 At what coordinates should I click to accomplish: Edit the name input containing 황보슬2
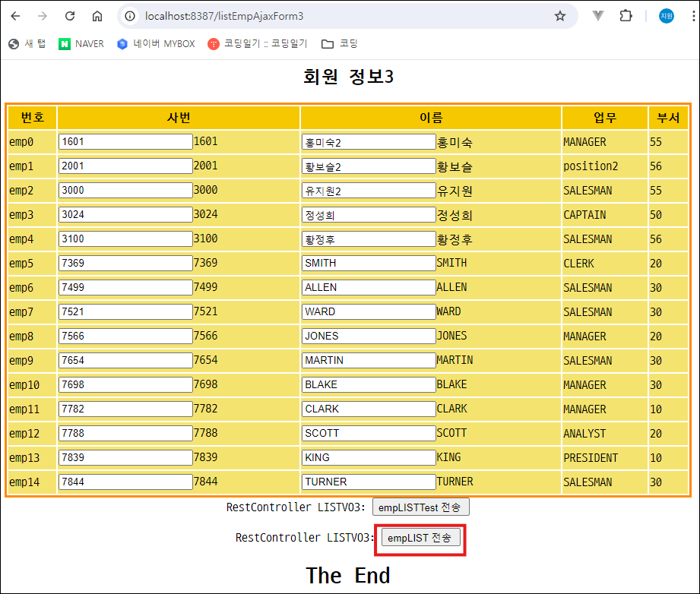click(x=369, y=166)
